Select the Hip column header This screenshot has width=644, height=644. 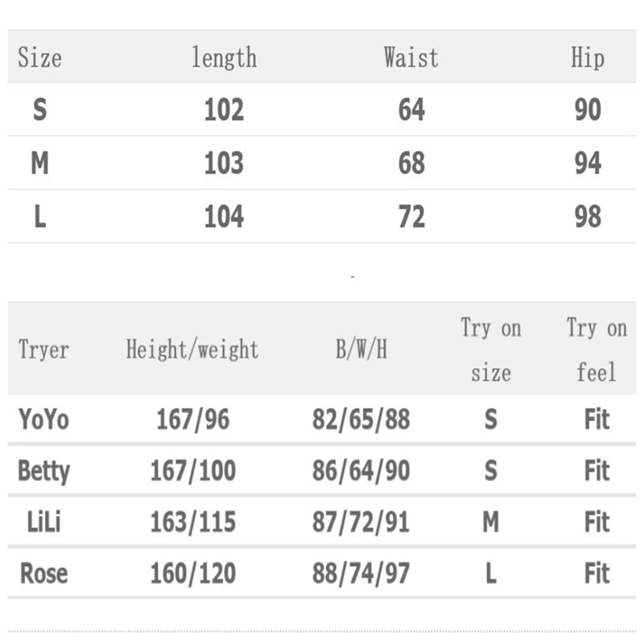click(588, 58)
